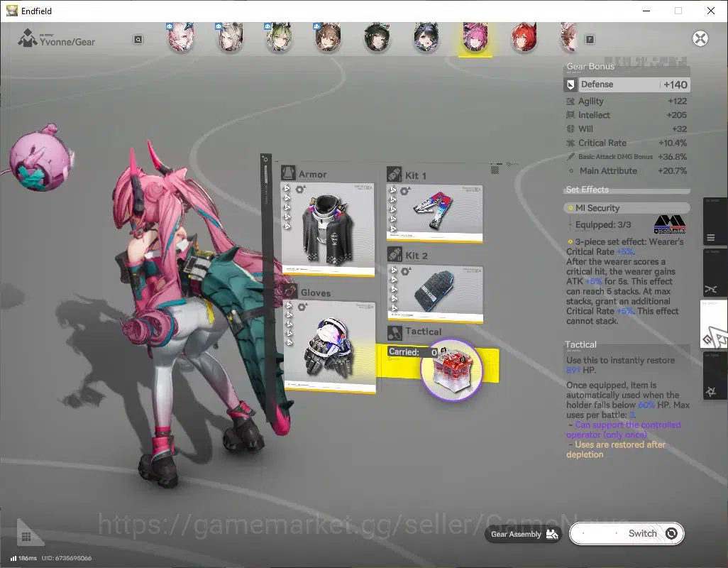This screenshot has height=568, width=728.
Task: Click the Defense +140 stat row
Action: coord(627,84)
